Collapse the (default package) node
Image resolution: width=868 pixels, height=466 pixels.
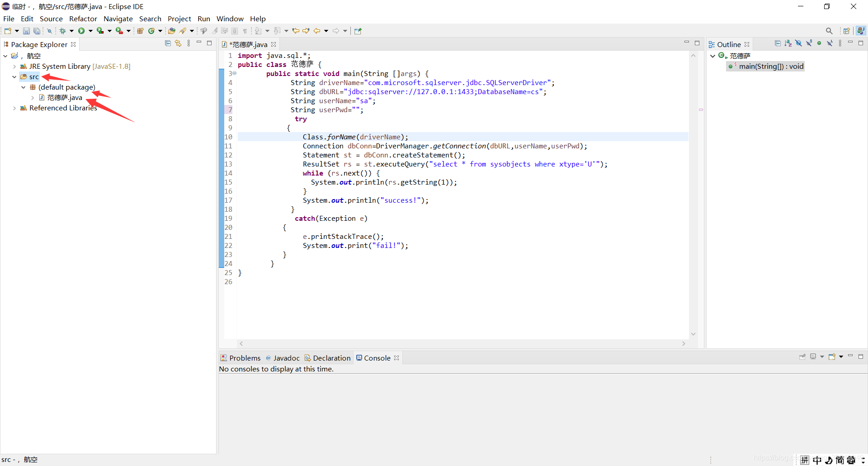pyautogui.click(x=24, y=87)
